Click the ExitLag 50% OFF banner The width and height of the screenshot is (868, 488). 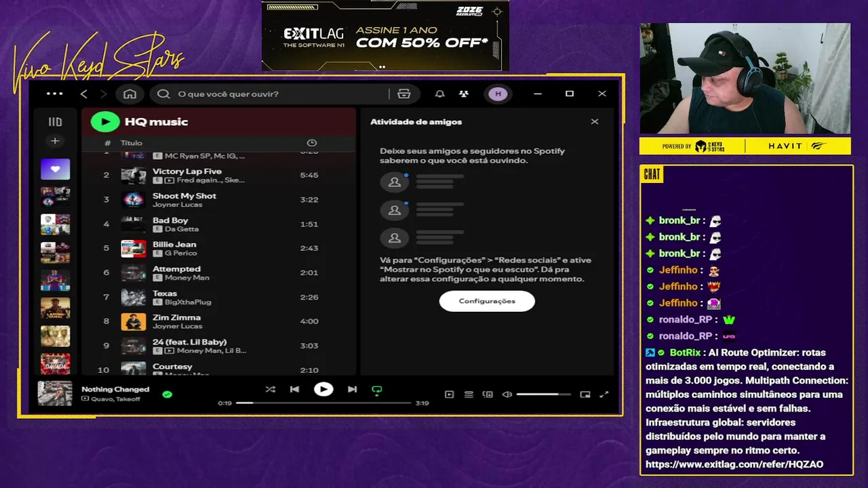coord(385,35)
